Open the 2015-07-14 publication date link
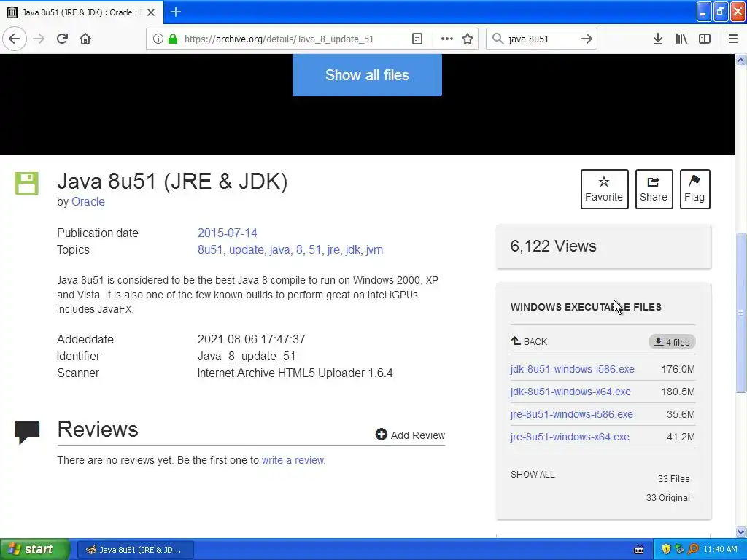Image resolution: width=747 pixels, height=560 pixels. pos(228,233)
